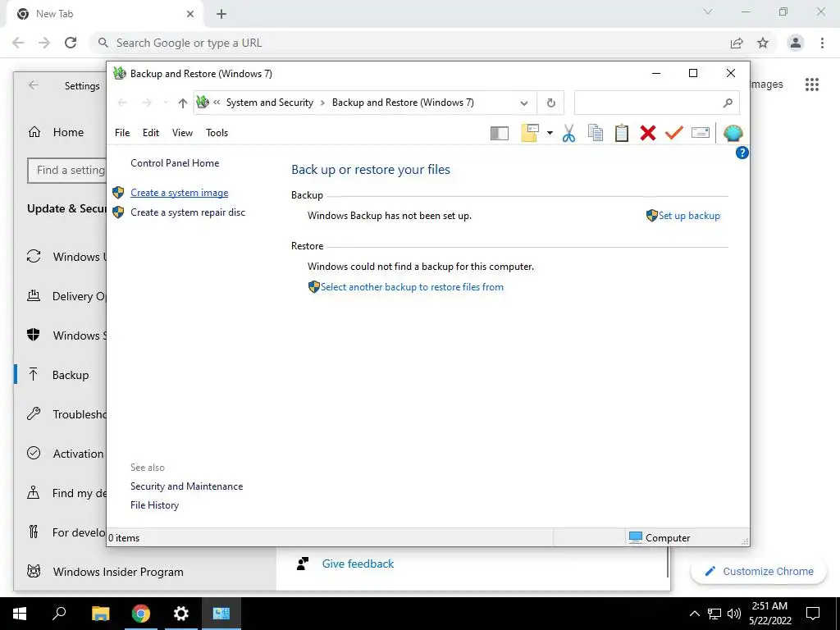Image resolution: width=840 pixels, height=630 pixels.
Task: Open the Tools menu
Action: click(217, 133)
